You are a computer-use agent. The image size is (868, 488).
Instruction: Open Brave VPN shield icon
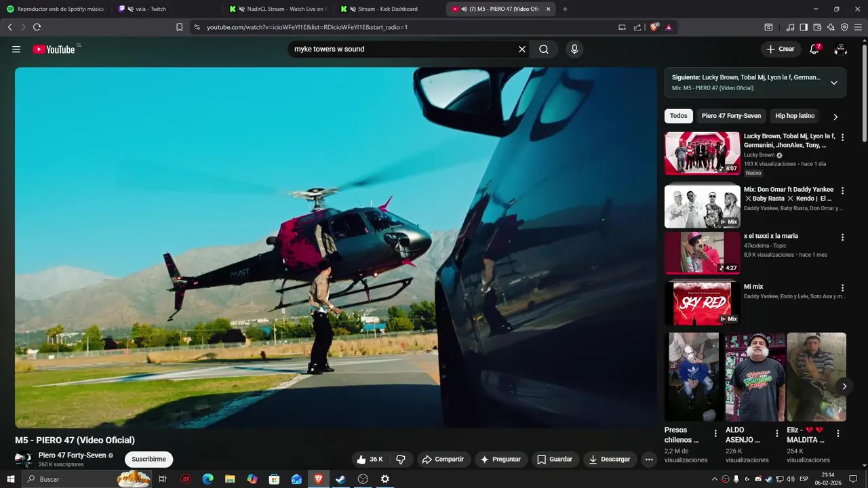pos(844,27)
